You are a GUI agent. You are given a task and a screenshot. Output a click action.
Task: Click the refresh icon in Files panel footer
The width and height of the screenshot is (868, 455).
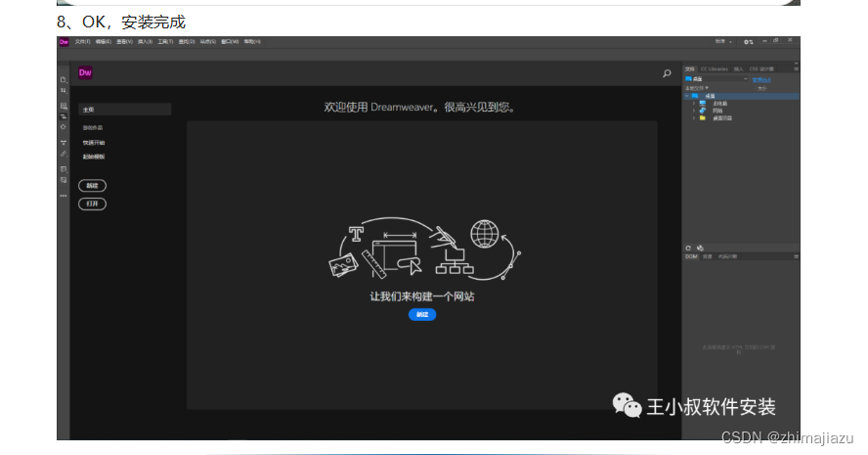[x=688, y=249]
